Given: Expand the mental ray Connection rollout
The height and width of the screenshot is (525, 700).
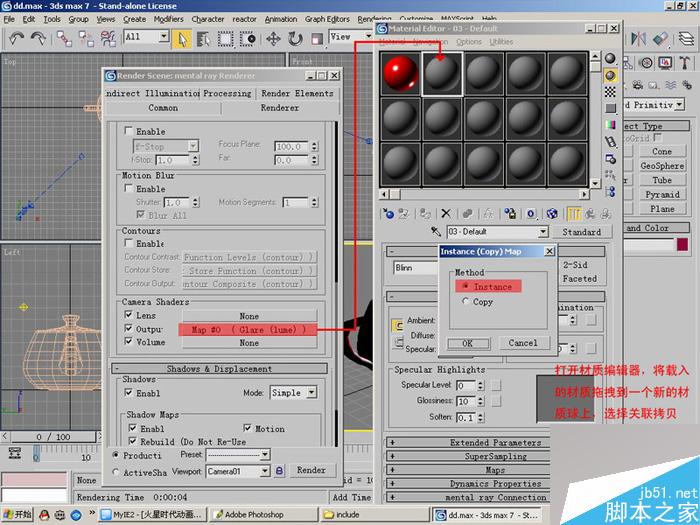Looking at the screenshot, I should coord(467,497).
